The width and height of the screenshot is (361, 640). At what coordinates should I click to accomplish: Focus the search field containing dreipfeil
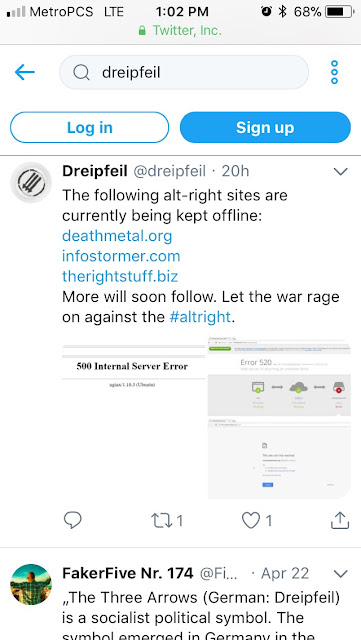click(x=184, y=72)
